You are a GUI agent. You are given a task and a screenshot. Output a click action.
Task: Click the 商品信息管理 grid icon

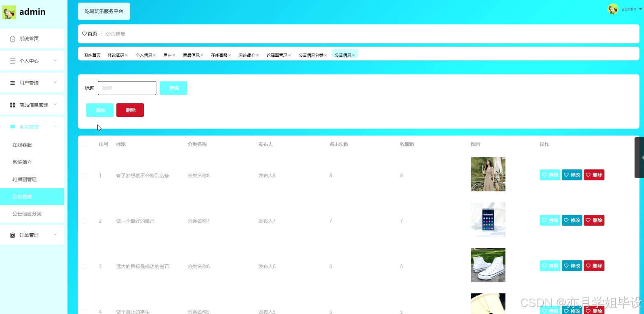12,105
